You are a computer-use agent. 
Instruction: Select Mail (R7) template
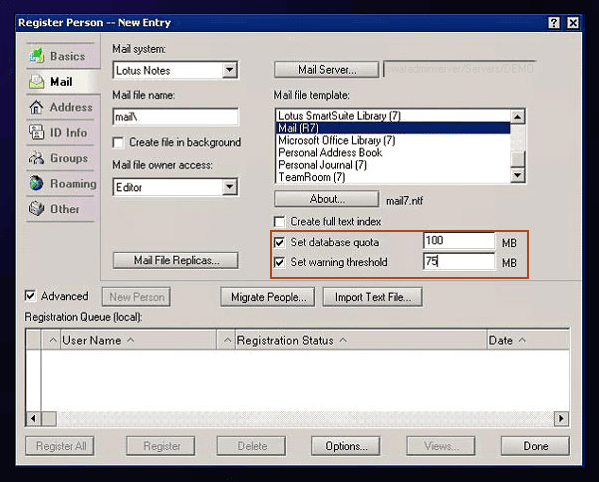393,128
